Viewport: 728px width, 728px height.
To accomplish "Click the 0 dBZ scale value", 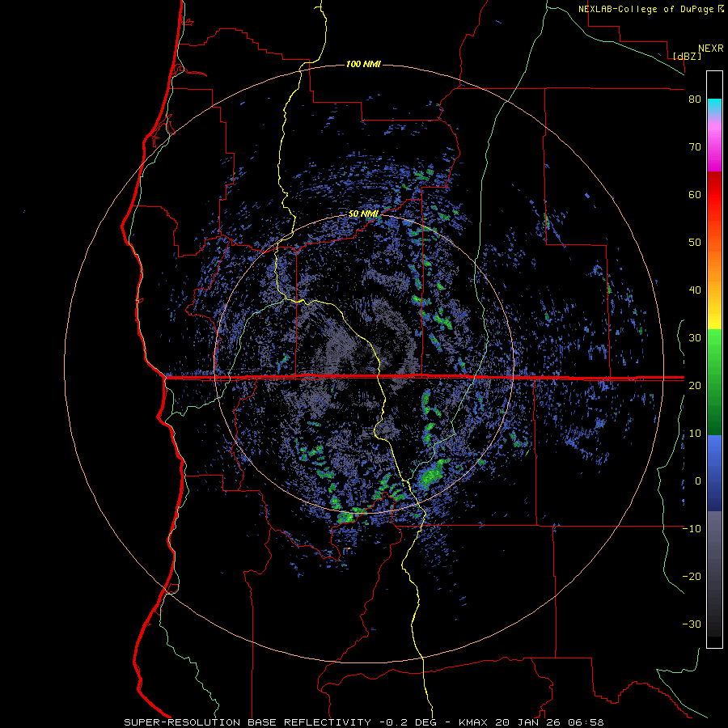I will pyautogui.click(x=698, y=481).
